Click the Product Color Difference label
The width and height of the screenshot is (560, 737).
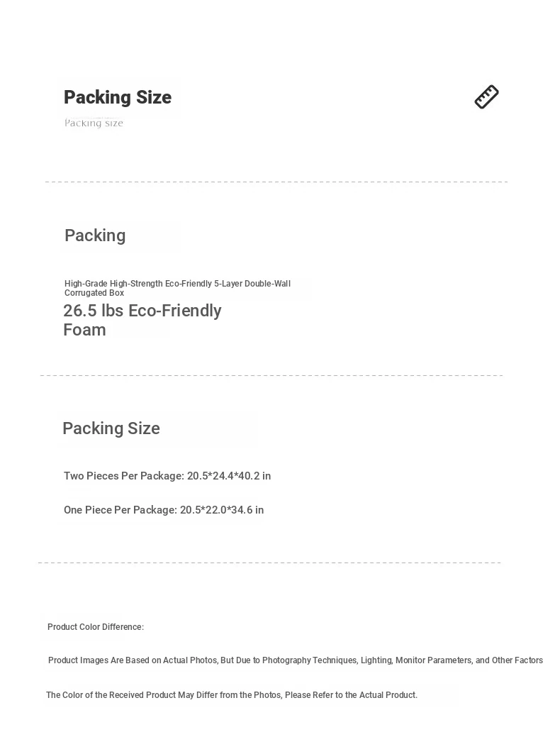click(x=96, y=627)
